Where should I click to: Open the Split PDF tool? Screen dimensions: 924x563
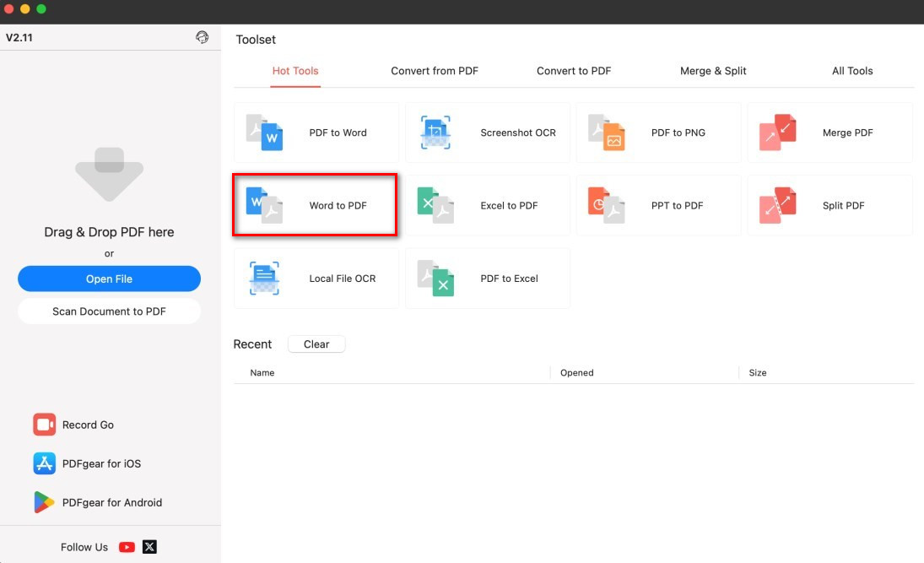point(829,205)
